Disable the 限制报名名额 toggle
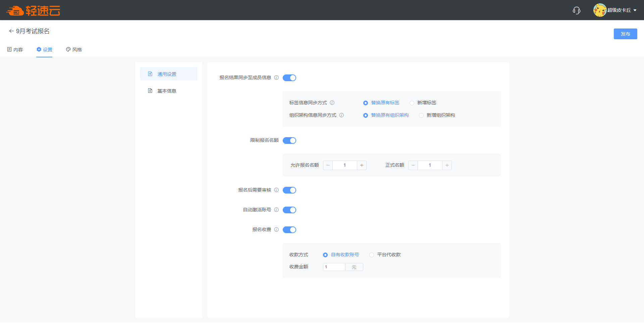This screenshot has width=644, height=323. 289,141
